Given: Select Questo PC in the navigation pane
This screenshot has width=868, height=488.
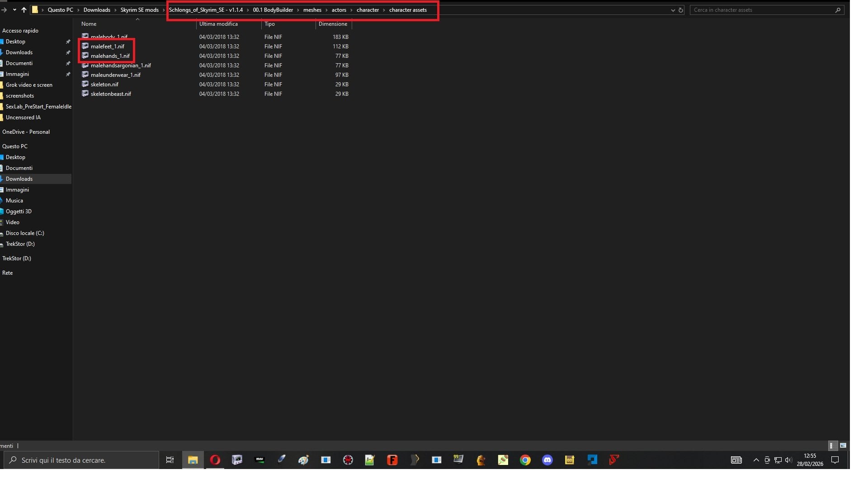Looking at the screenshot, I should tap(15, 146).
